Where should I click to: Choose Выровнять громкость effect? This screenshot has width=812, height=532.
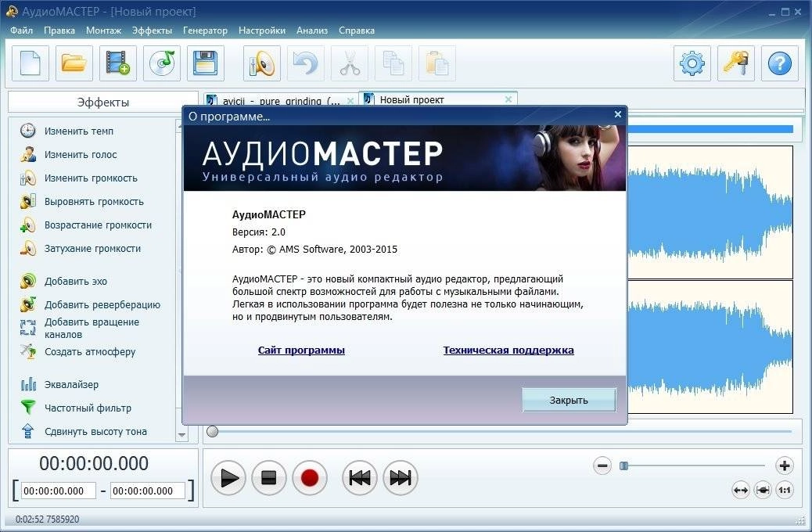pyautogui.click(x=82, y=202)
